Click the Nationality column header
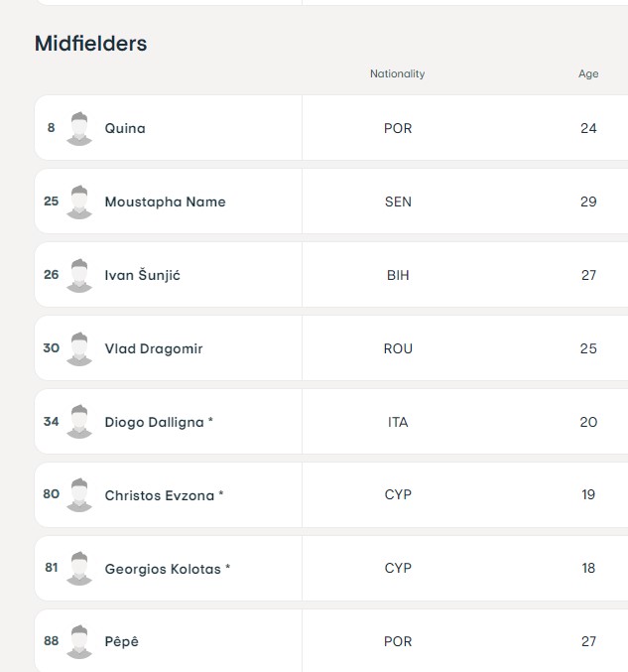This screenshot has width=628, height=672. click(x=398, y=73)
